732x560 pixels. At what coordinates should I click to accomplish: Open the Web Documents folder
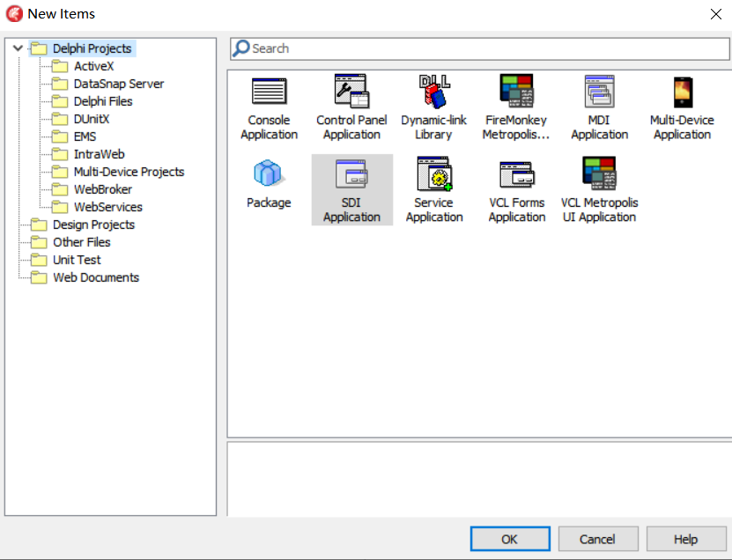tap(85, 277)
